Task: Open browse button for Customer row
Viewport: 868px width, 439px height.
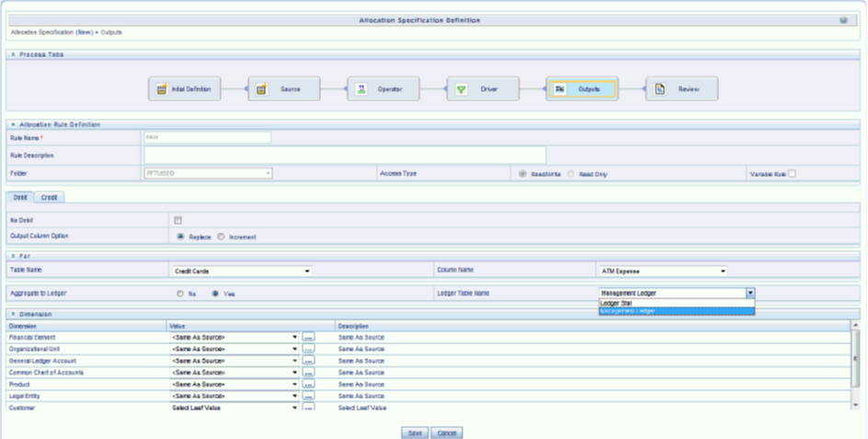Action: point(308,407)
